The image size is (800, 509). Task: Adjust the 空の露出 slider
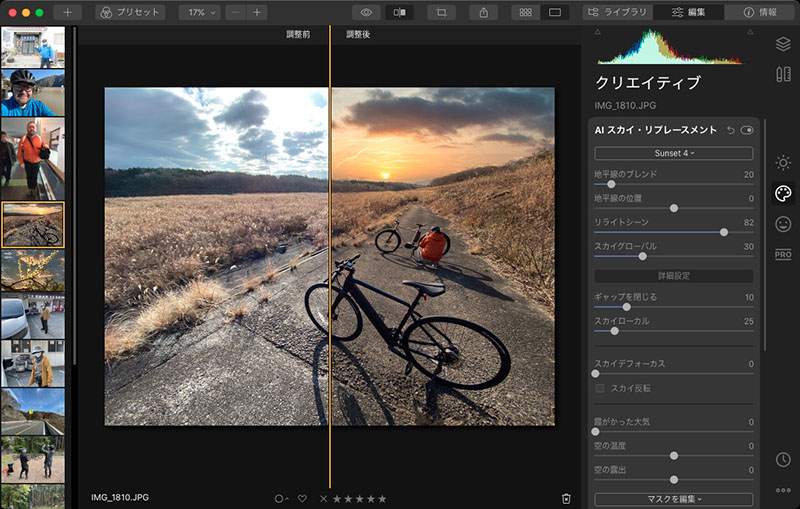click(x=674, y=479)
